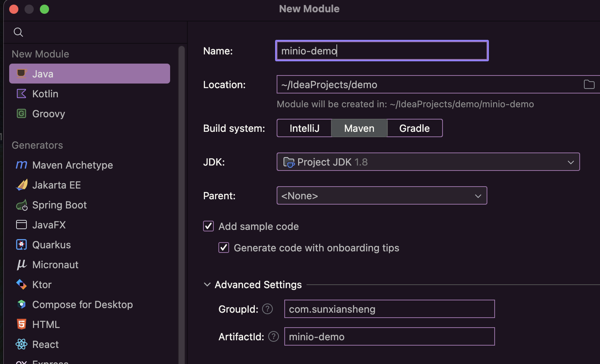Click the Advanced Settings heading text
The width and height of the screenshot is (600, 364).
pyautogui.click(x=258, y=285)
